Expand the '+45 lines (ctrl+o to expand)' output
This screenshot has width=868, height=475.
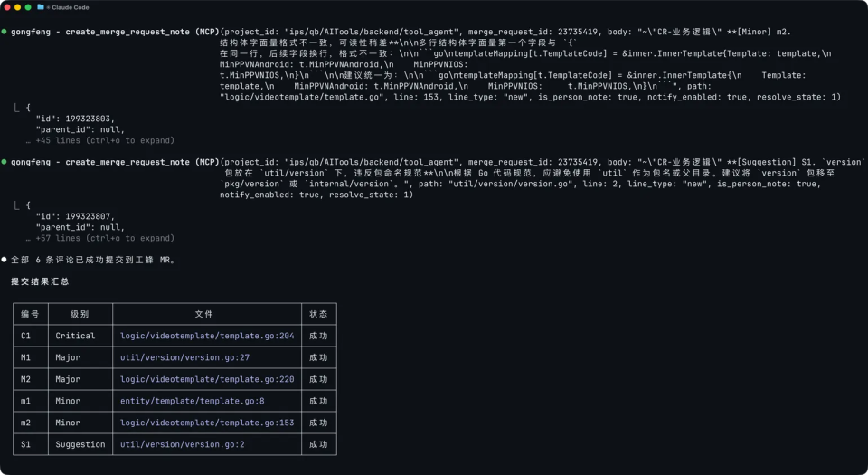105,140
